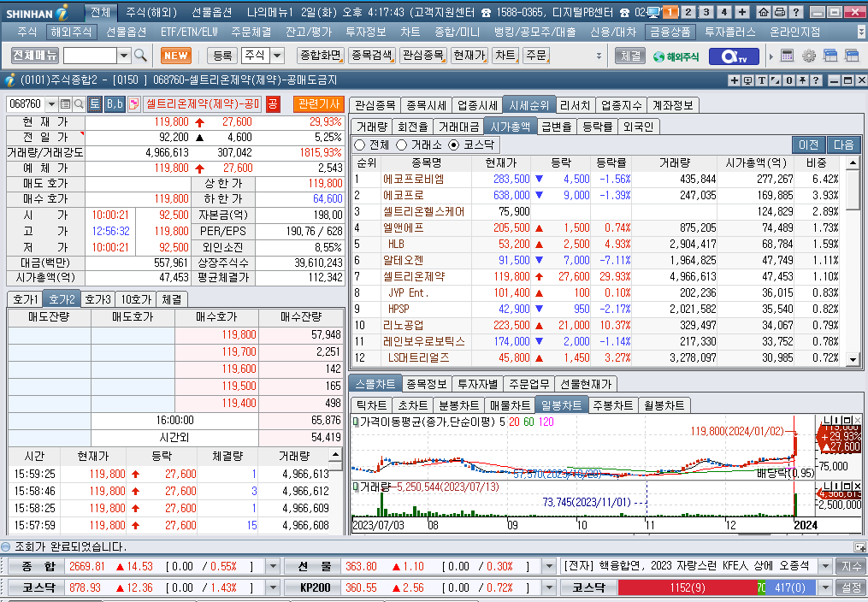868x602 pixels.
Task: Click the printer icon in title bar
Action: click(779, 12)
